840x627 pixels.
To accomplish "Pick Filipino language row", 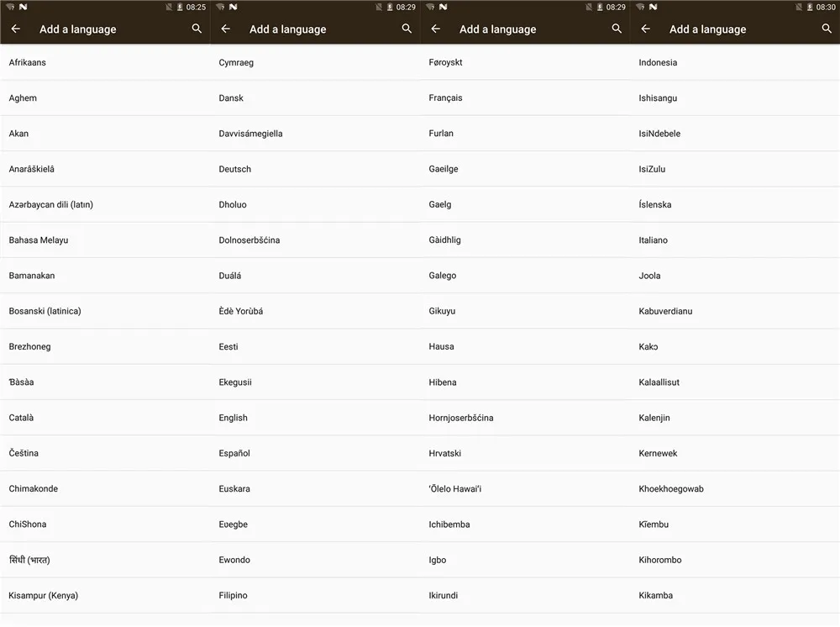I will point(315,595).
